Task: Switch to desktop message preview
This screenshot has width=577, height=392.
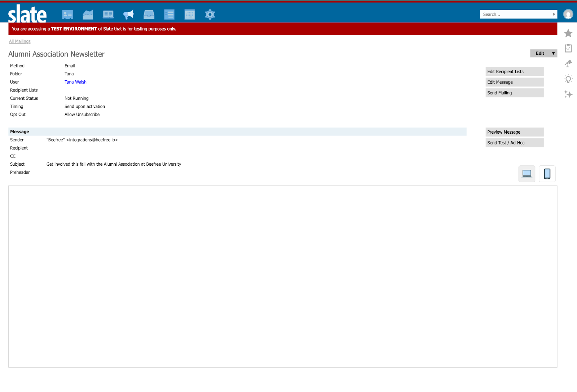Action: [527, 174]
